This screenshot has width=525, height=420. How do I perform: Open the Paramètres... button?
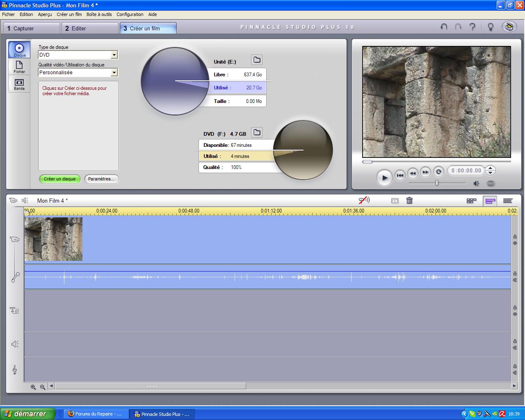pos(101,179)
